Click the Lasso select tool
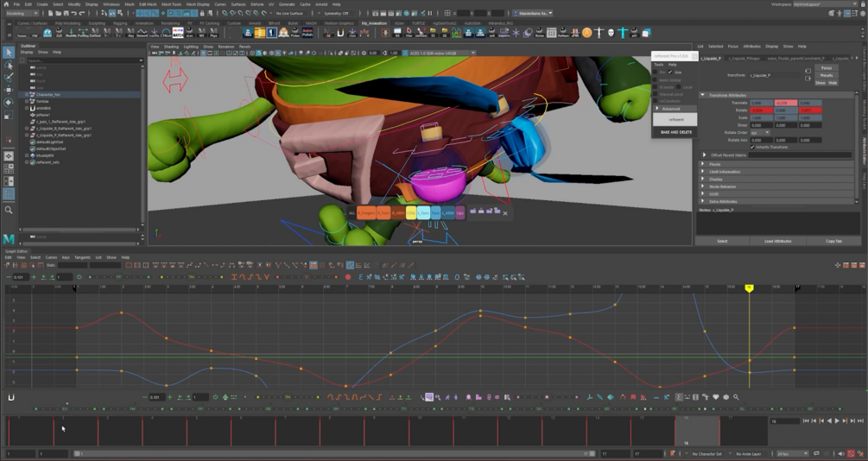 click(9, 66)
